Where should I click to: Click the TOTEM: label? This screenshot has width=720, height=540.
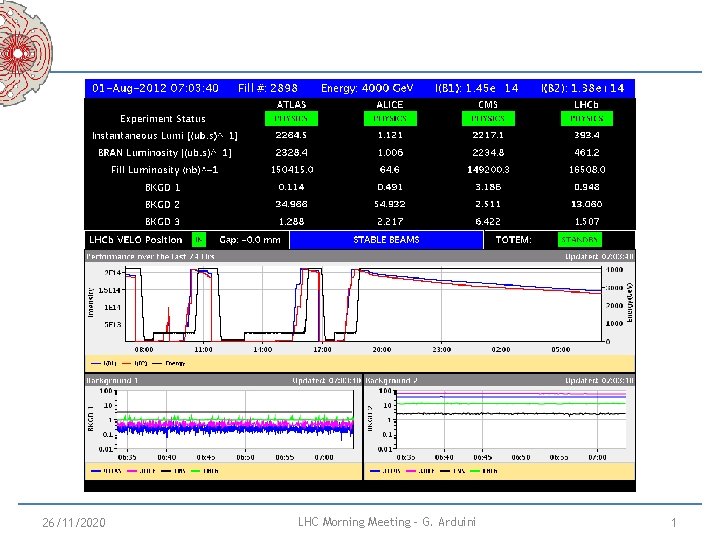click(x=513, y=240)
